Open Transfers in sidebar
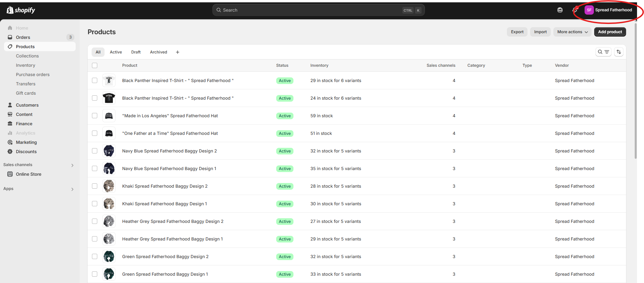Viewport: 644px width, 283px height. coord(26,84)
